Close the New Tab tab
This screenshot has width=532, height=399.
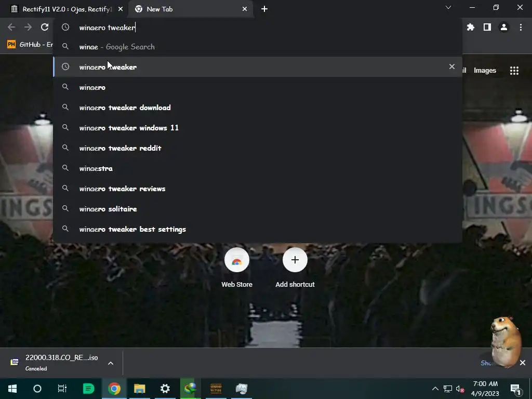tap(245, 9)
